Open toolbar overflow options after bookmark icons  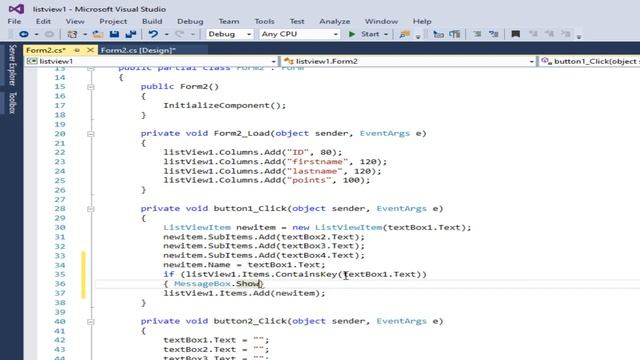pyautogui.click(x=579, y=37)
